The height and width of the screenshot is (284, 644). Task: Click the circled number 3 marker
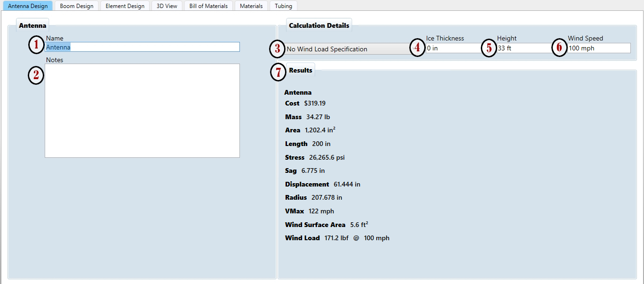278,49
